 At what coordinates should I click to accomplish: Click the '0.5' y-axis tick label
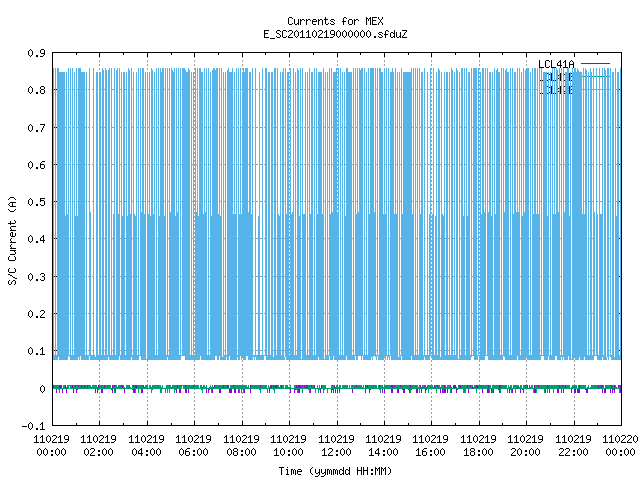pyautogui.click(x=36, y=202)
